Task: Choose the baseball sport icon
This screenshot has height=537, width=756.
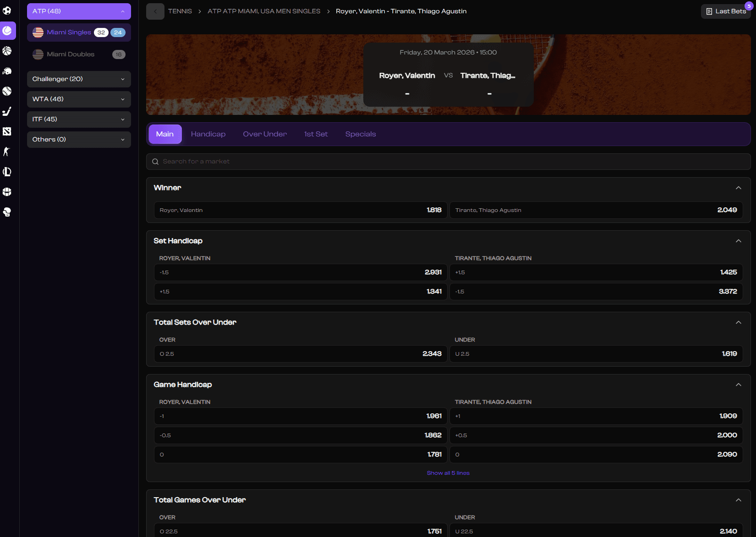Action: (x=7, y=91)
